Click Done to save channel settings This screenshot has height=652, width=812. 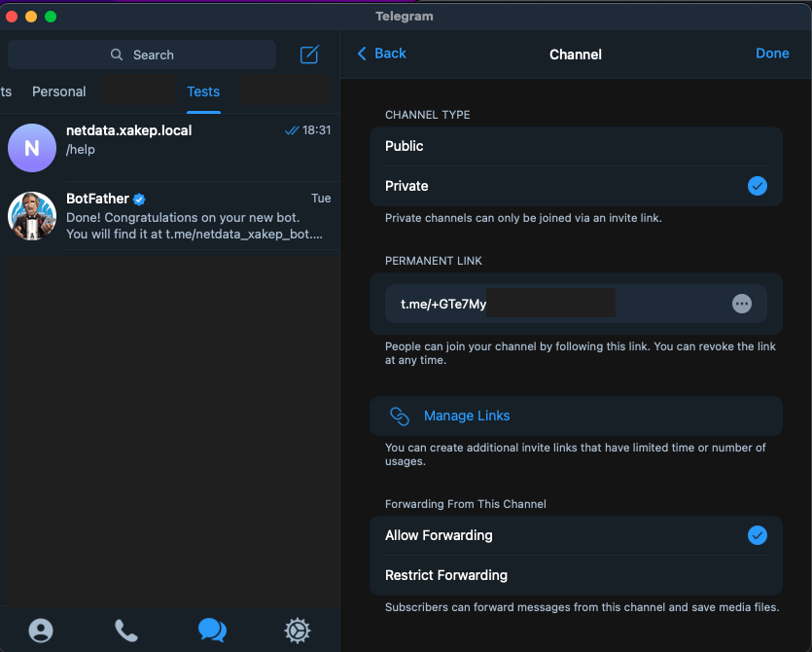coord(772,54)
